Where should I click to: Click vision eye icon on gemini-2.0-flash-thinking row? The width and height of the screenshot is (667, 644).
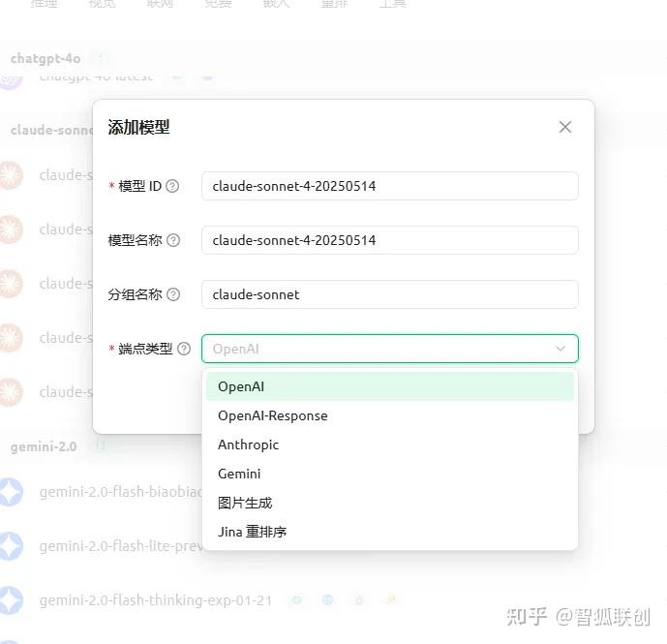[297, 600]
